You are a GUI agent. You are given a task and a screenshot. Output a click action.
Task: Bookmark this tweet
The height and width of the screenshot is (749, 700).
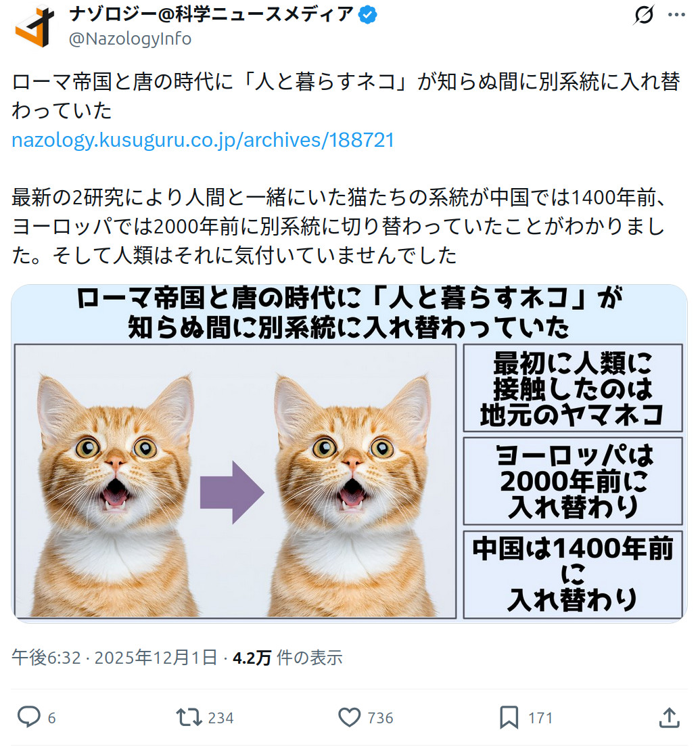(509, 717)
